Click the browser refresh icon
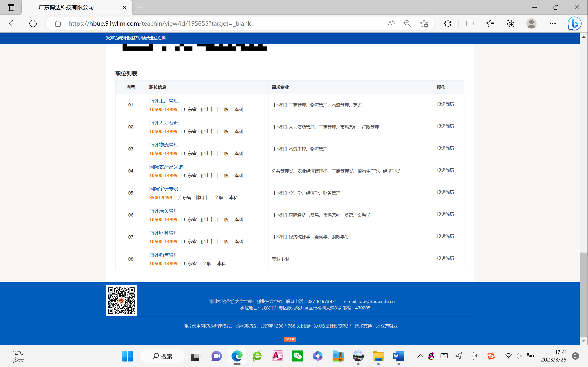The width and height of the screenshot is (588, 367). [33, 23]
